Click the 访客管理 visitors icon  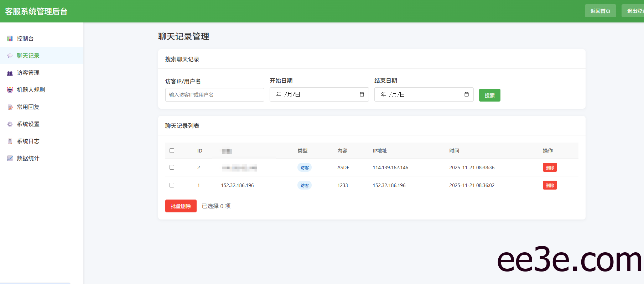point(10,73)
